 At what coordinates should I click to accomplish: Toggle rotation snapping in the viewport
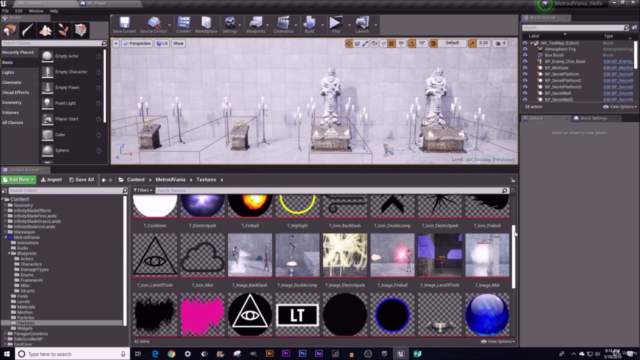(x=412, y=43)
